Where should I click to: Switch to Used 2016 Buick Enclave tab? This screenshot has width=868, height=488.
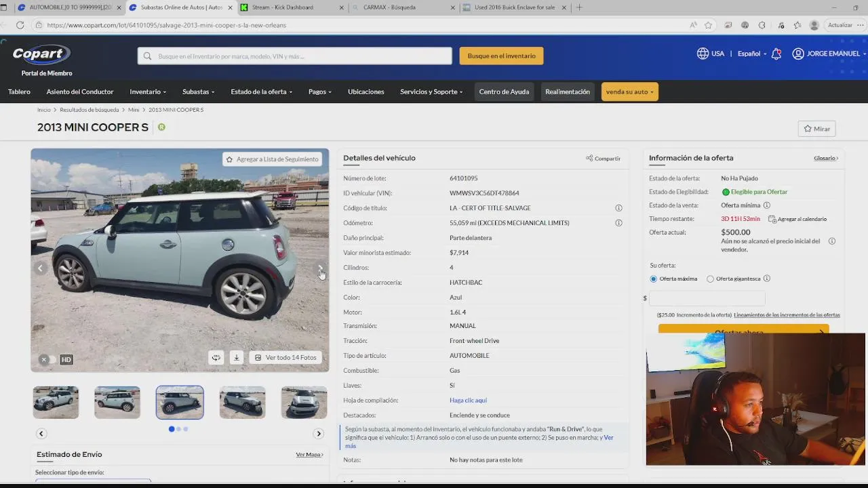(514, 7)
